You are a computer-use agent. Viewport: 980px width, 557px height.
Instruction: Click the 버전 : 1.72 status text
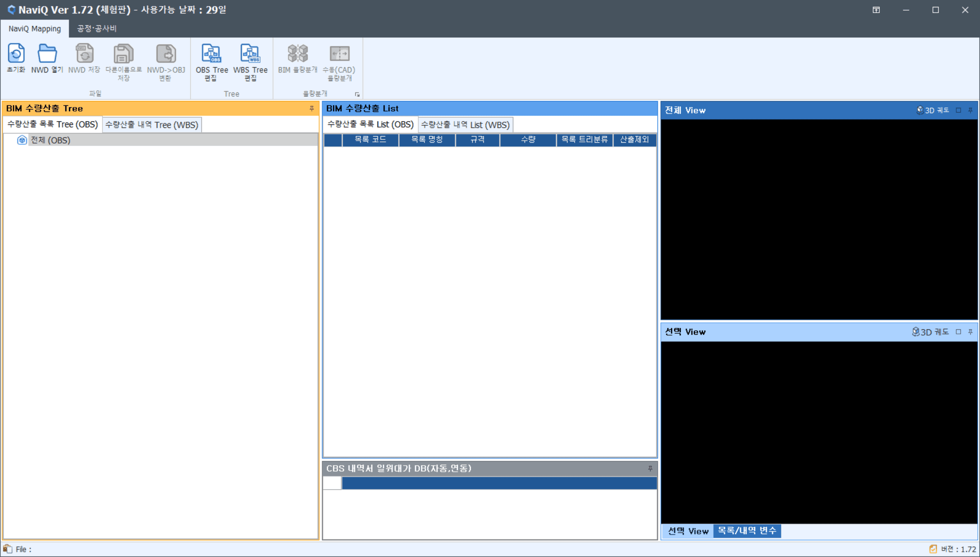tap(959, 549)
